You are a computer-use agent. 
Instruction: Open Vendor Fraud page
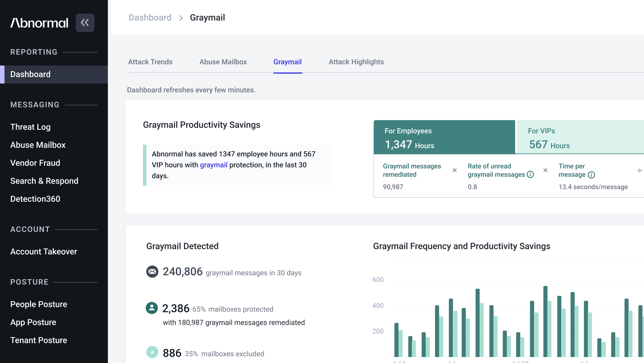click(35, 163)
